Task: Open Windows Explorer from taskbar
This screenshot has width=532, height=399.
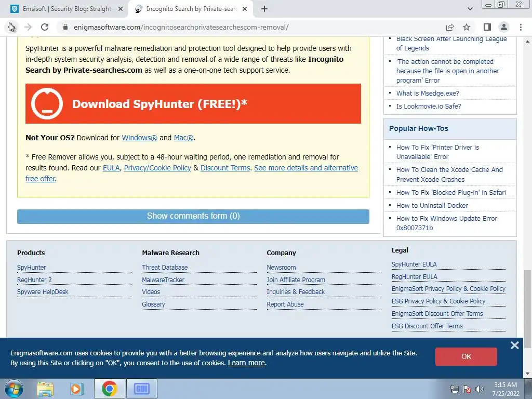Action: [x=45, y=389]
